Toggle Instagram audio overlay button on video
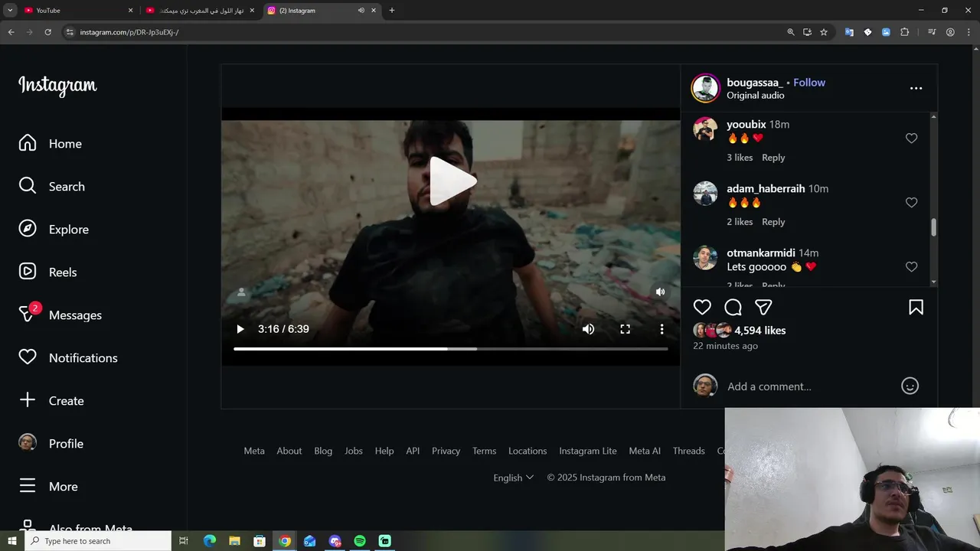 point(660,292)
